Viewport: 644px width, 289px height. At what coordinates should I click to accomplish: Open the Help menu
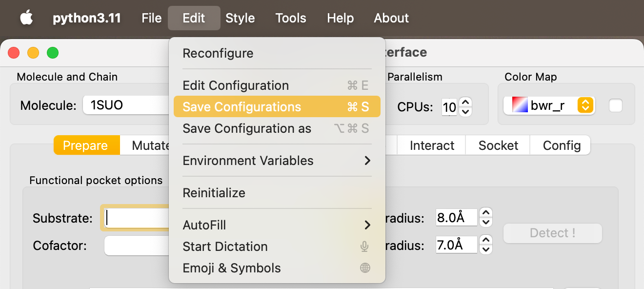[340, 18]
